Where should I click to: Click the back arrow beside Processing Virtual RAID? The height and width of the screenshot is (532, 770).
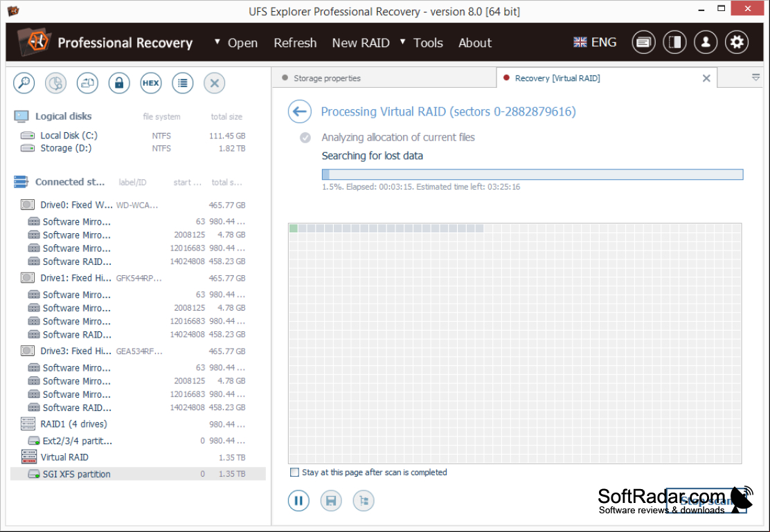pos(300,111)
